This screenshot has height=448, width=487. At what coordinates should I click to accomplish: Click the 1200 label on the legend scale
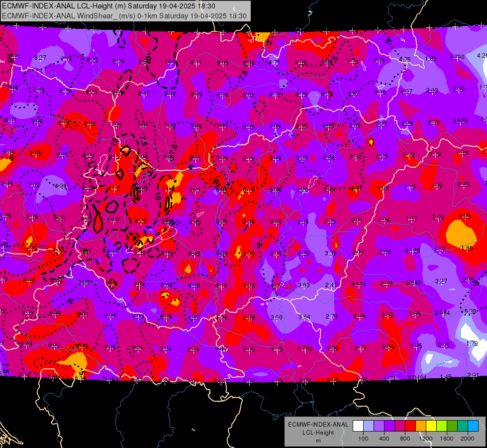(x=426, y=439)
